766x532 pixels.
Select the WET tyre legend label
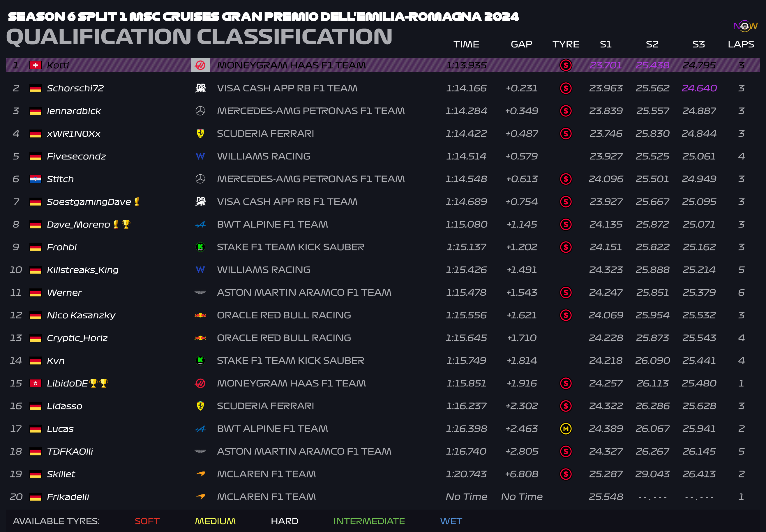point(451,521)
